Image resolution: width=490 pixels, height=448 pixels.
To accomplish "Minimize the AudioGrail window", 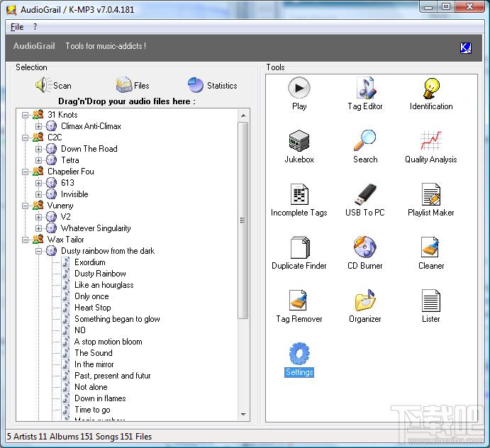I will click(428, 7).
